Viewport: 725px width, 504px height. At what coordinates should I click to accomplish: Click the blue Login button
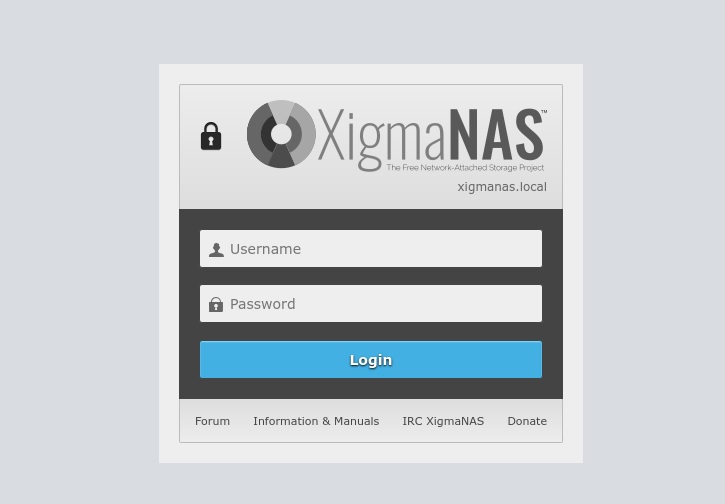coord(371,359)
